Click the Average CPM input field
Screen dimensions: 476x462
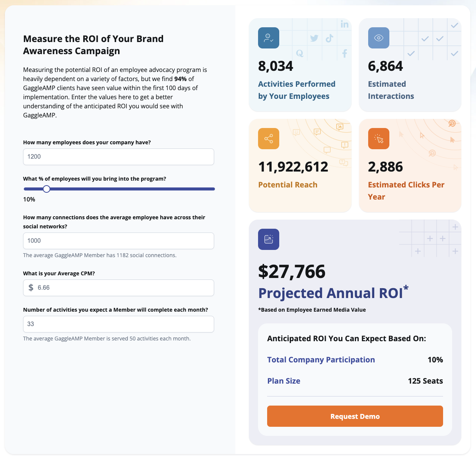coord(125,288)
